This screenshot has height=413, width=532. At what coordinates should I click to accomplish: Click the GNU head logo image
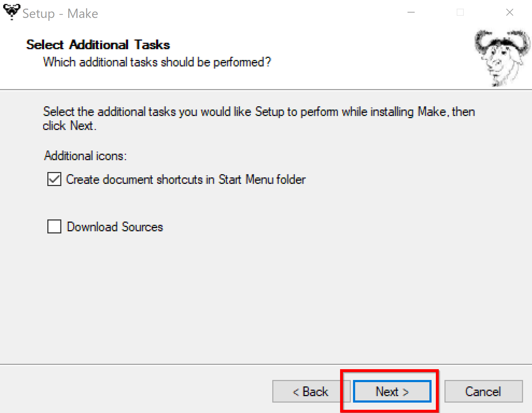click(501, 57)
